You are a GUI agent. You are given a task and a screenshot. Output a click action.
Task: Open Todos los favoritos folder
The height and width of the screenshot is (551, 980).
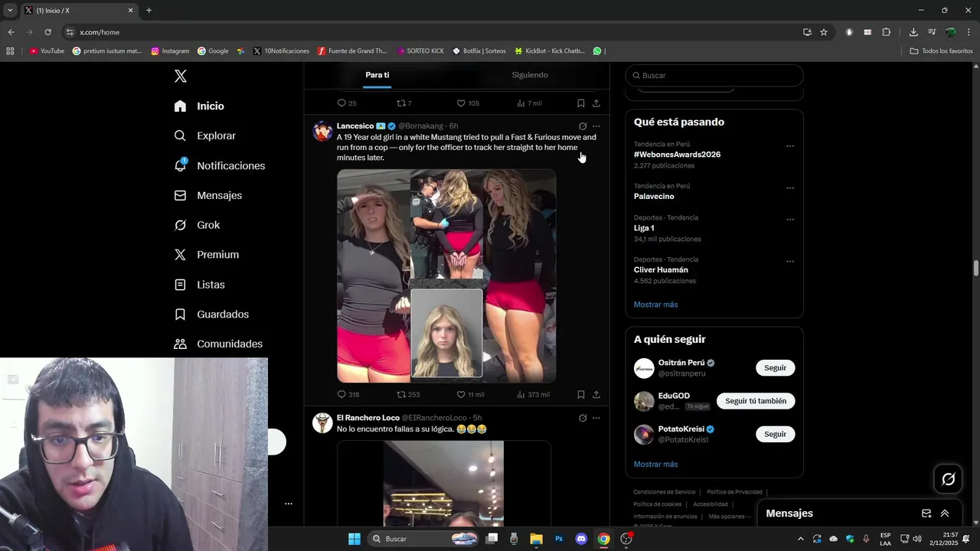pos(941,51)
